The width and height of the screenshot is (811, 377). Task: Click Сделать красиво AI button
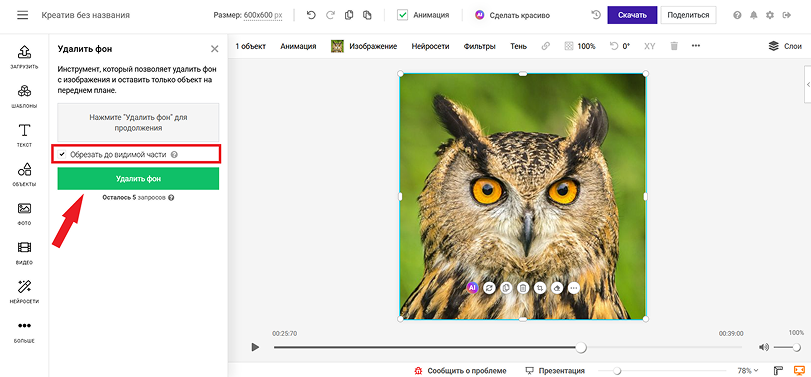click(512, 15)
